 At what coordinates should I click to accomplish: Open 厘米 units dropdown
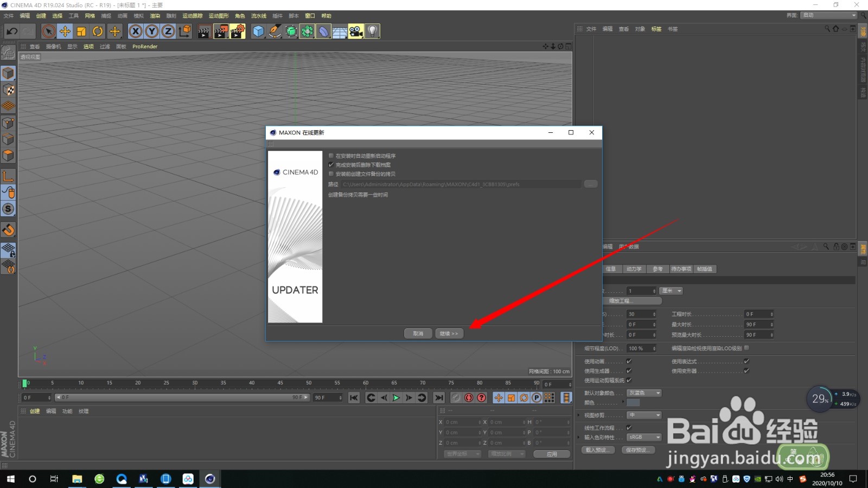click(671, 291)
